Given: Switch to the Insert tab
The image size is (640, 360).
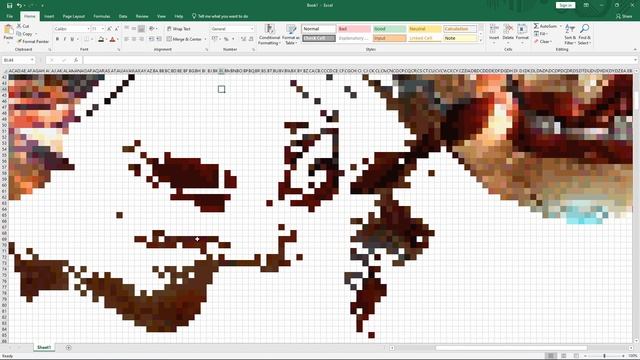Looking at the screenshot, I should pyautogui.click(x=49, y=16).
